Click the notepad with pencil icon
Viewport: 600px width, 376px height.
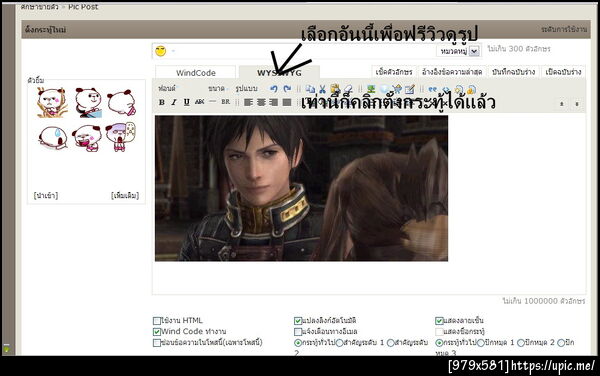[409, 89]
